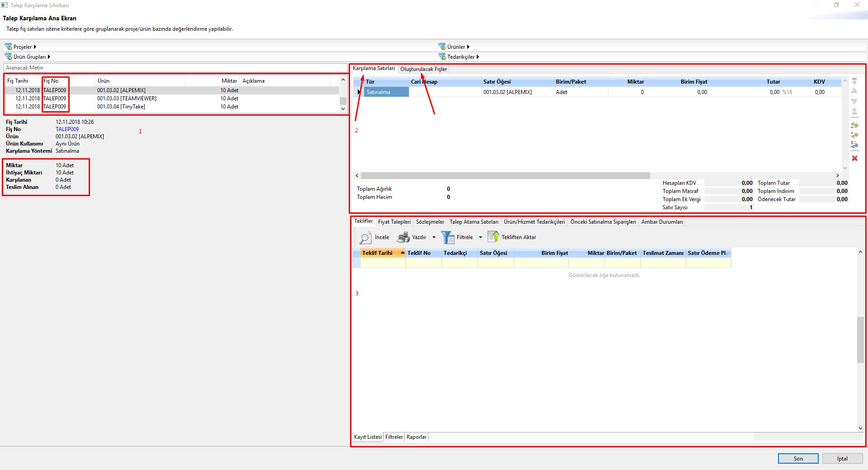Click the move-to-bottom arrow icon
This screenshot has width=868, height=470.
[854, 111]
